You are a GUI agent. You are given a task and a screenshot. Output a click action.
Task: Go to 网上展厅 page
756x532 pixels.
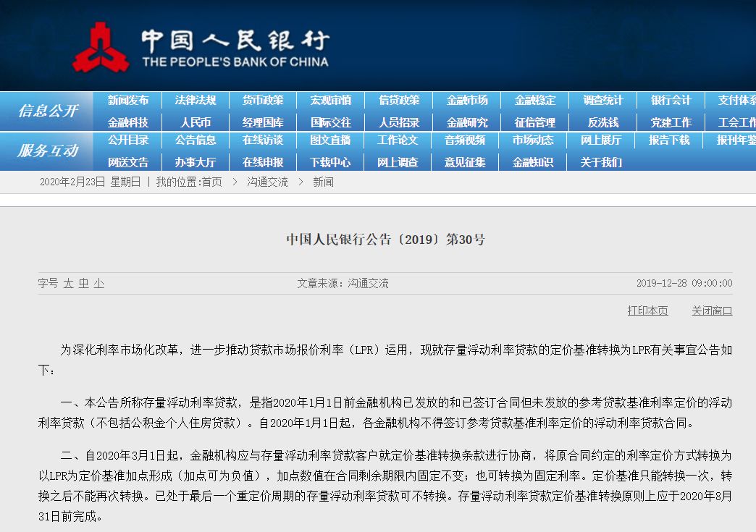pyautogui.click(x=601, y=140)
